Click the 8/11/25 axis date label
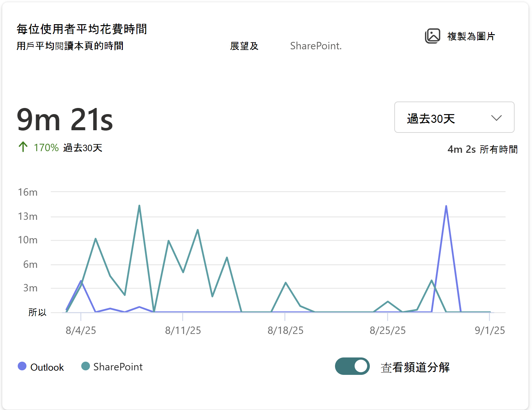 183,330
